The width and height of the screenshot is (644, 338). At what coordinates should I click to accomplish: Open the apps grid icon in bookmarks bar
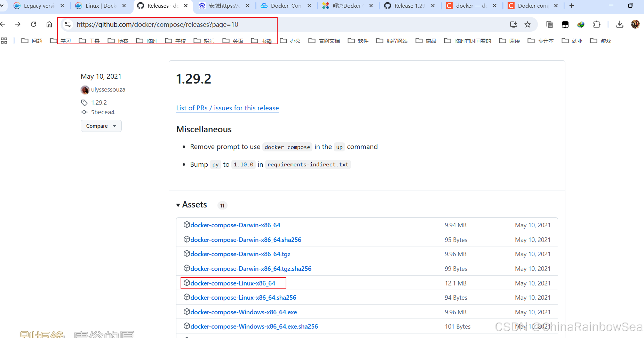click(x=4, y=41)
